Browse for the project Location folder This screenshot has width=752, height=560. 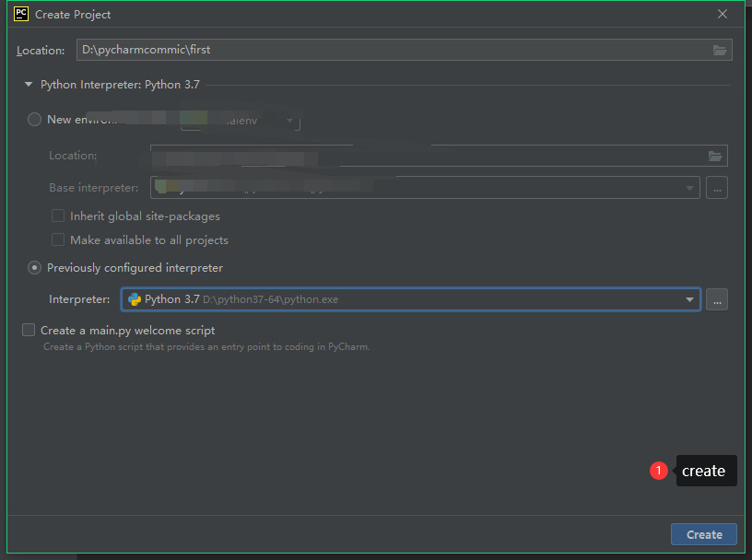720,50
